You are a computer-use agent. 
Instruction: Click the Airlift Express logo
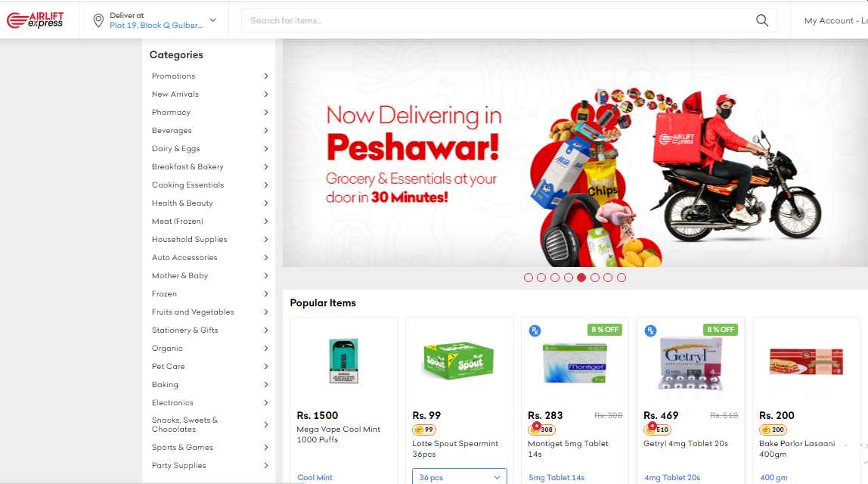[35, 20]
